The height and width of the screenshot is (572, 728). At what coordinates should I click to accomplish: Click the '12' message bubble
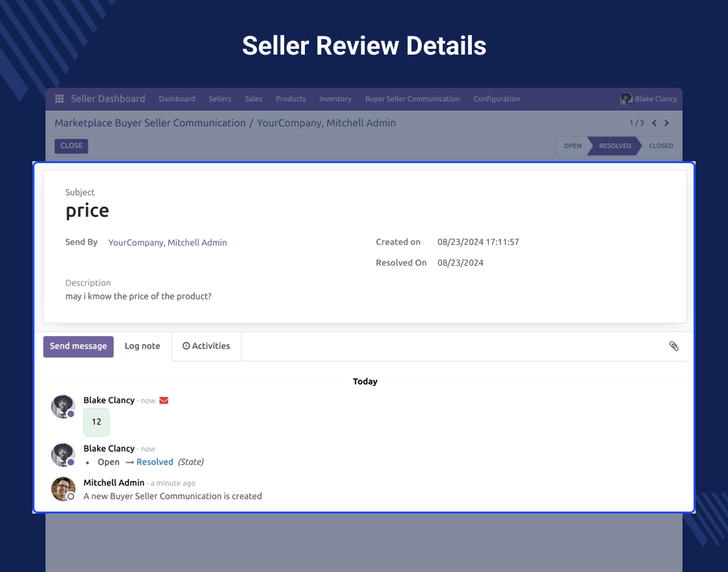pyautogui.click(x=97, y=422)
